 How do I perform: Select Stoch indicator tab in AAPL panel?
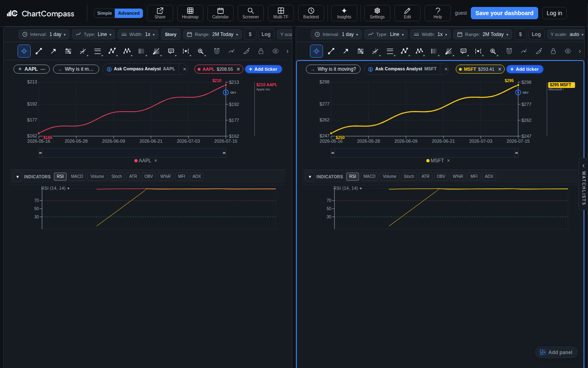pyautogui.click(x=116, y=177)
